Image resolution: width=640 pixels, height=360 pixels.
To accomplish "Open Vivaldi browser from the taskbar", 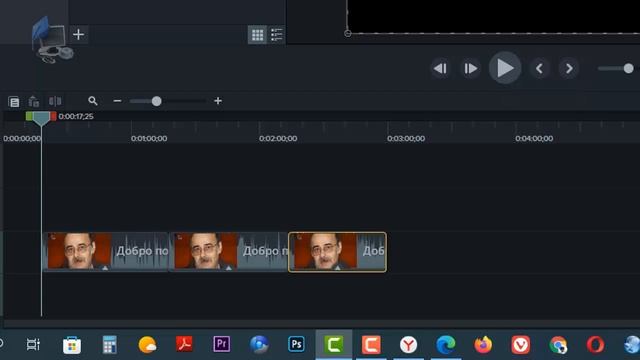I will click(521, 345).
